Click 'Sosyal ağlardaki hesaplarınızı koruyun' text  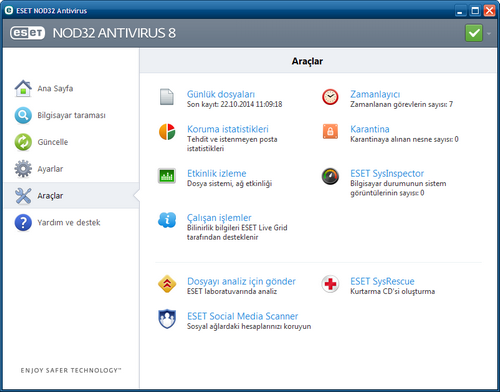pyautogui.click(x=249, y=326)
